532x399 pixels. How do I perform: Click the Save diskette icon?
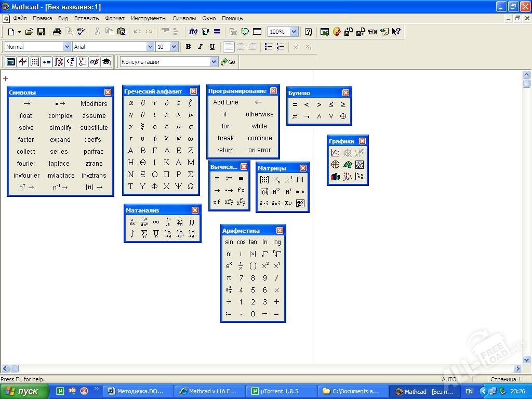[41, 32]
